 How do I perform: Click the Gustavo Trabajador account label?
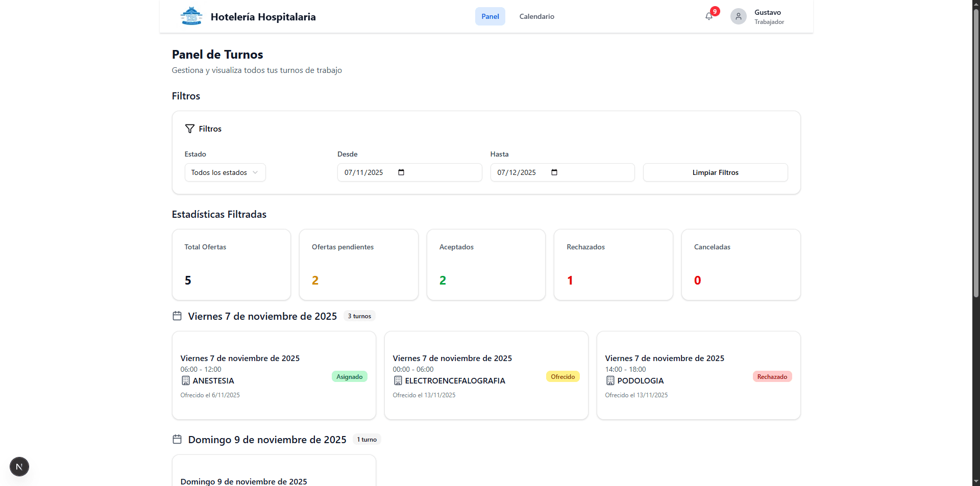pyautogui.click(x=769, y=16)
